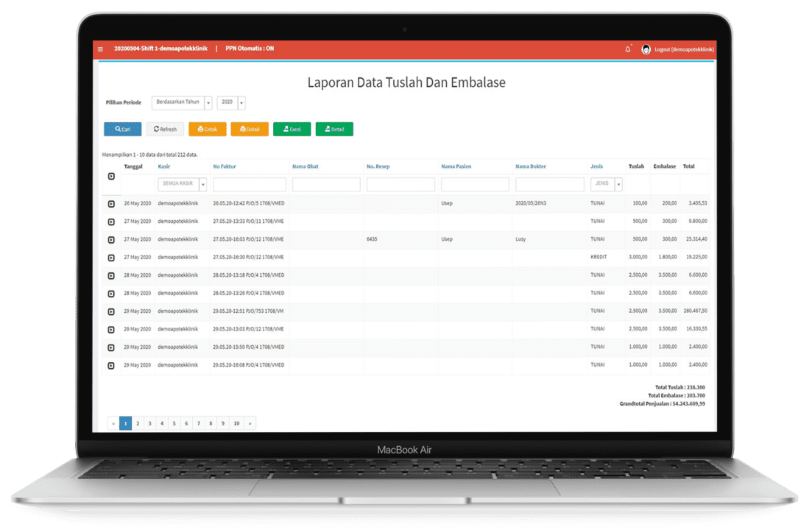The height and width of the screenshot is (530, 812).
Task: Open the SEMUA KASIR dropdown
Action: 180,183
